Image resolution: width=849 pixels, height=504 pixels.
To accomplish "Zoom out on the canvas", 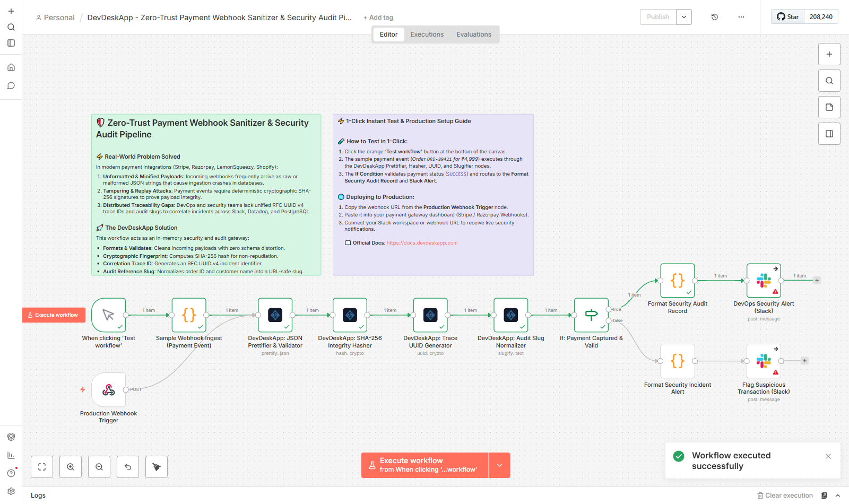I will point(99,467).
